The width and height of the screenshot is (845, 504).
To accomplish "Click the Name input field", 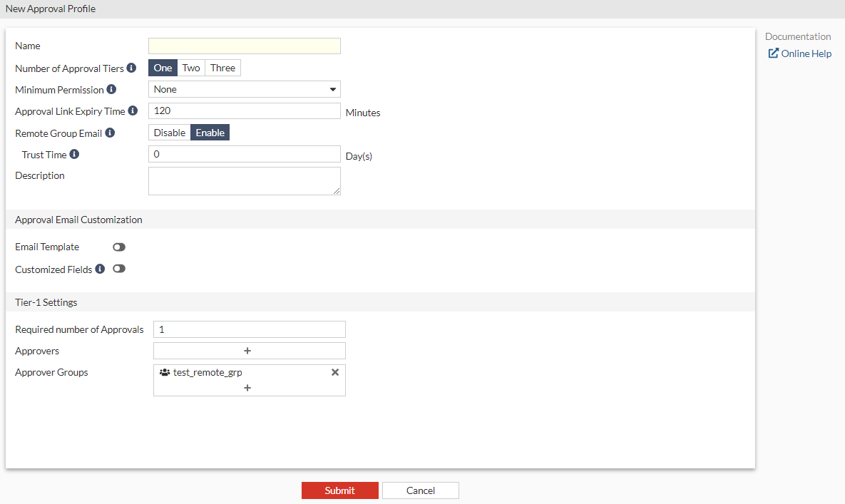I will 244,46.
